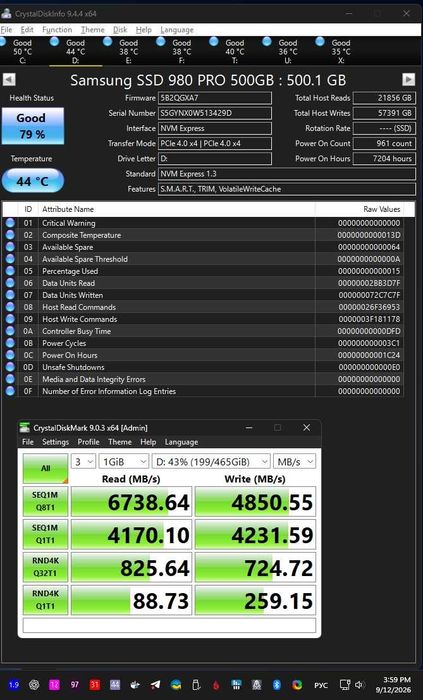Open the Function menu in CrystalDiskInfo

pos(57,30)
